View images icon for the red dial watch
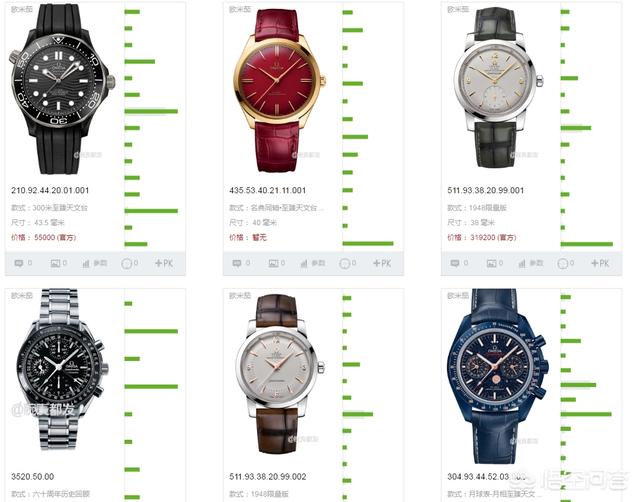The width and height of the screenshot is (640, 502). (x=277, y=263)
